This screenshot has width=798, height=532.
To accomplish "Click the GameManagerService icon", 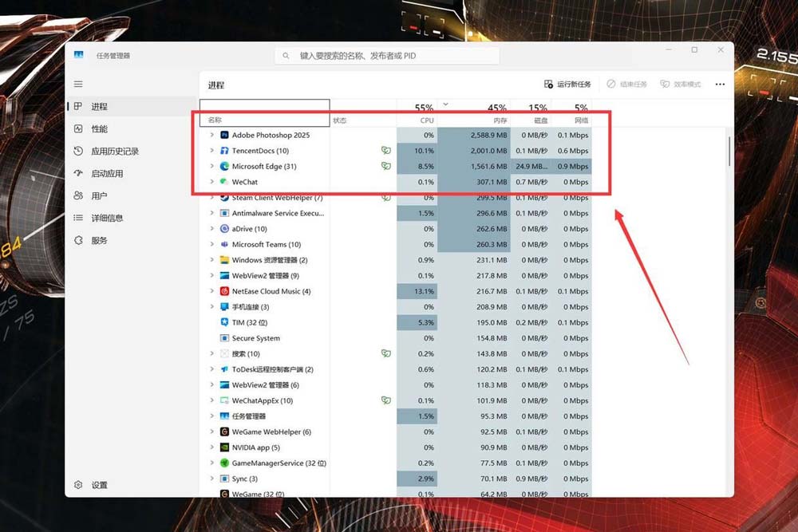I will point(224,463).
